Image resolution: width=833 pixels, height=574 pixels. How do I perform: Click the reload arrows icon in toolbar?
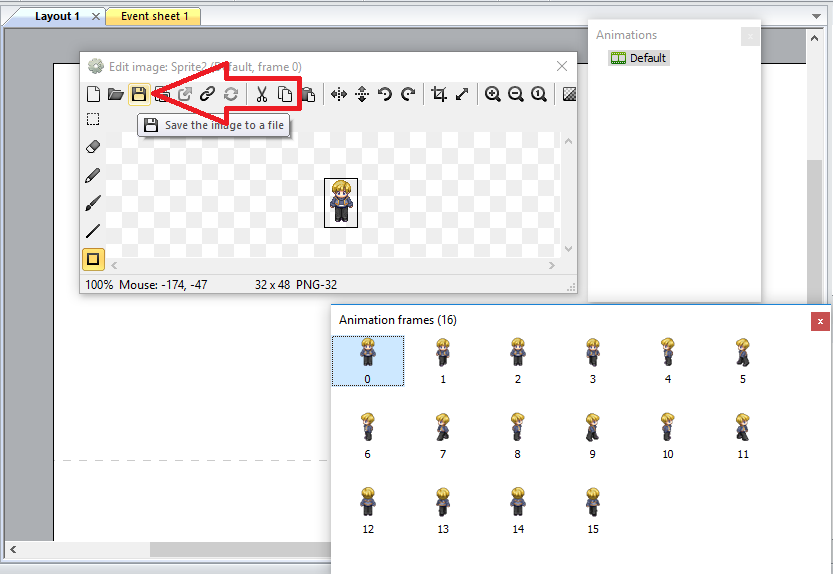(x=231, y=95)
